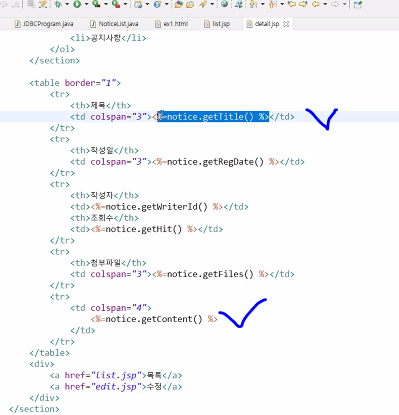The width and height of the screenshot is (399, 415).
Task: Click the closing </table> tag
Action: [49, 353]
